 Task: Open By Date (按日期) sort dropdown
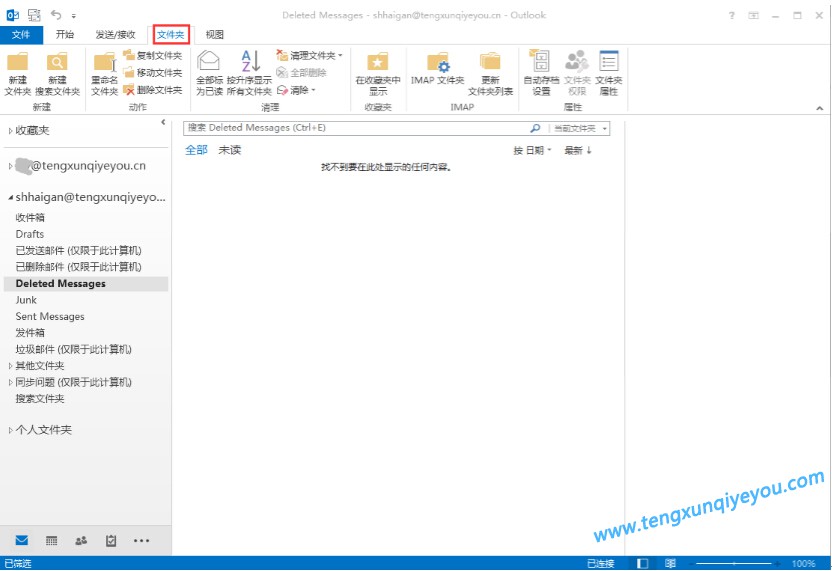tap(532, 151)
